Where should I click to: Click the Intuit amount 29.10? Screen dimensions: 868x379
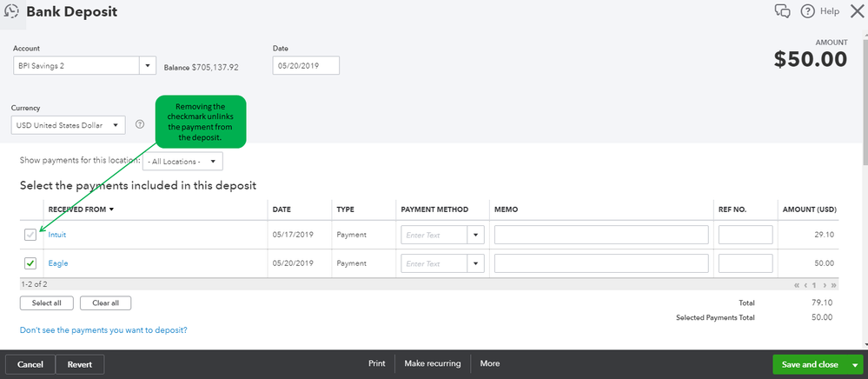[x=825, y=235]
